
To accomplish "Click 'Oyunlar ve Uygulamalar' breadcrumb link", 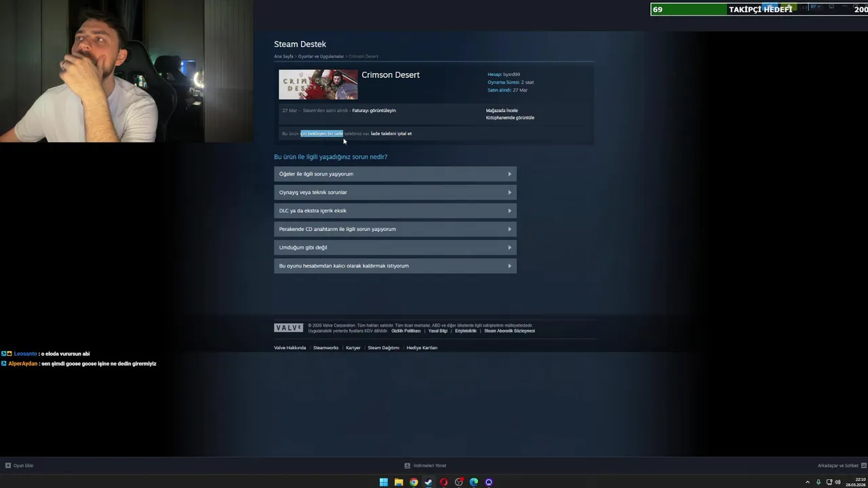I will pyautogui.click(x=321, y=56).
